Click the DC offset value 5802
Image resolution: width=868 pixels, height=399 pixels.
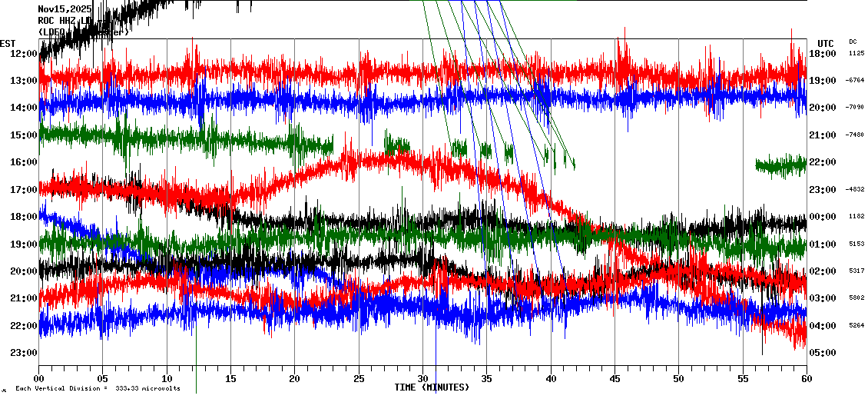(x=856, y=298)
